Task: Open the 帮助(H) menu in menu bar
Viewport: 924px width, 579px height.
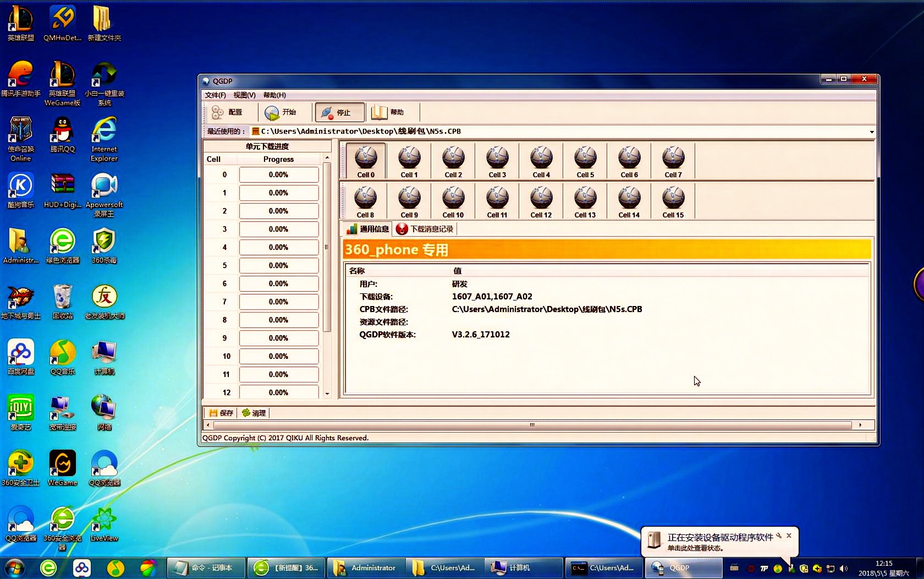Action: click(274, 95)
